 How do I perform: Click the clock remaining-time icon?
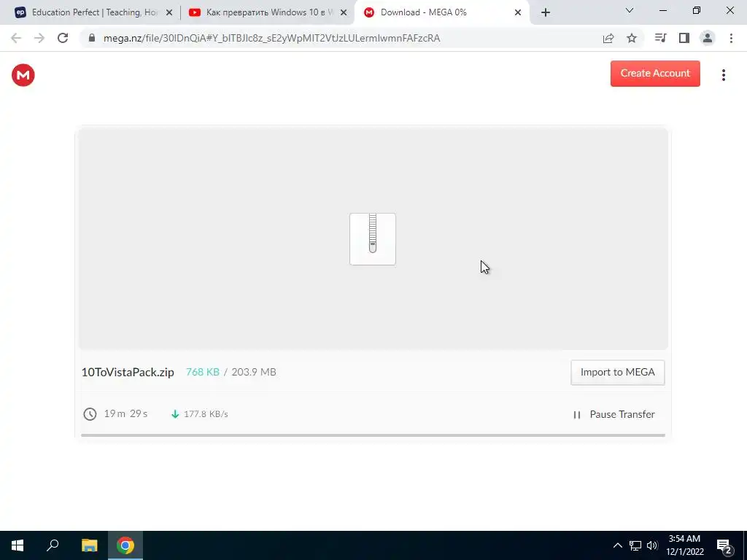[x=90, y=414]
